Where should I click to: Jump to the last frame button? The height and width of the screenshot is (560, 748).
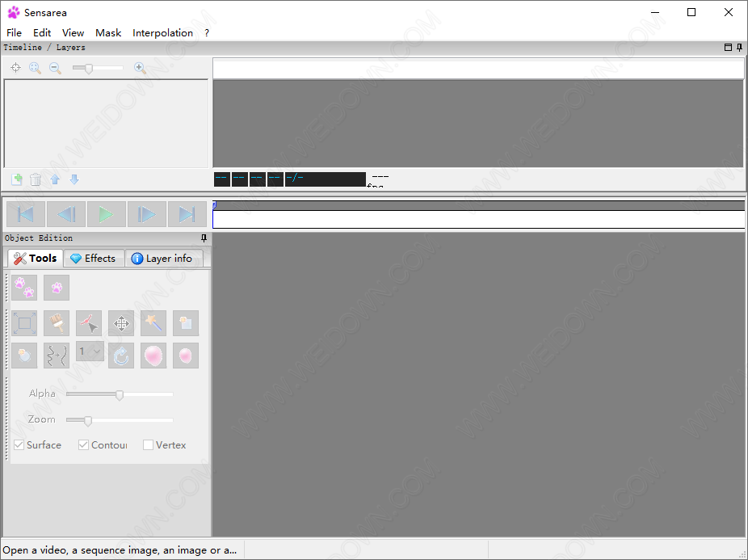187,214
